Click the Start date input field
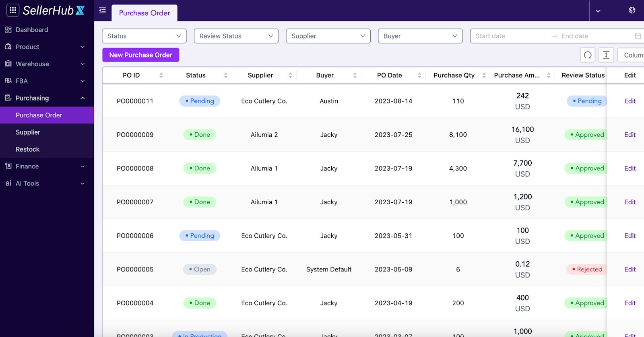This screenshot has height=337, width=644. click(x=509, y=36)
